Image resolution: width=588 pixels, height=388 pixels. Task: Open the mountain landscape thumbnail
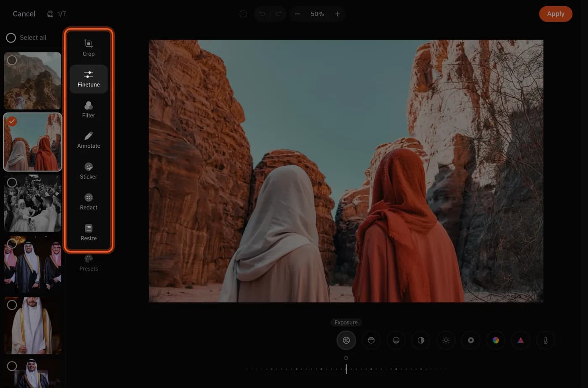click(33, 81)
